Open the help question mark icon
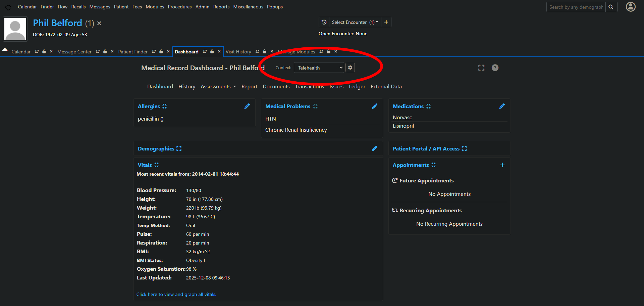 tap(495, 68)
